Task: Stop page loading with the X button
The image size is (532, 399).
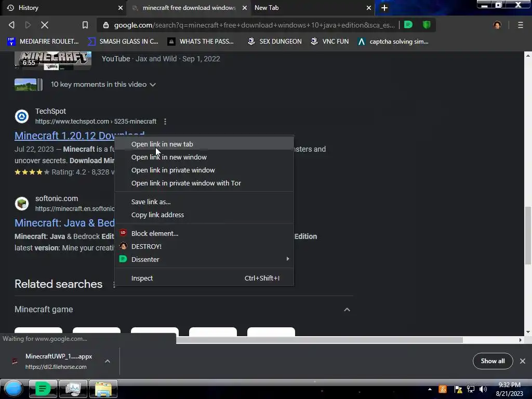Action: click(x=45, y=25)
